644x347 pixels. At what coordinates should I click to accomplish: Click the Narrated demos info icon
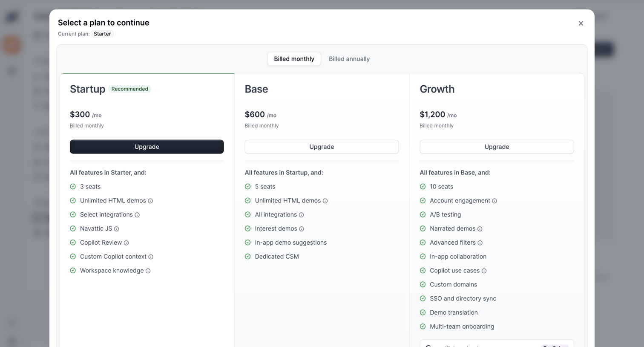click(x=480, y=229)
